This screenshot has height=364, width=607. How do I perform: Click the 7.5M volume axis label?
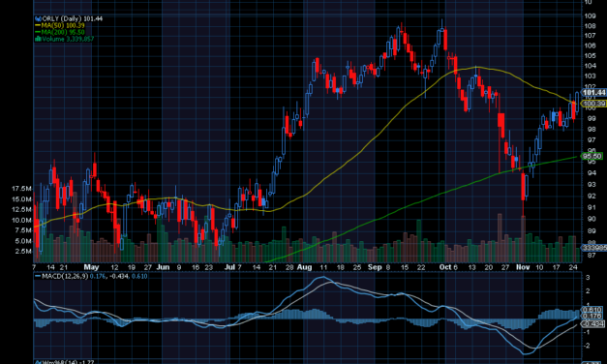click(23, 230)
